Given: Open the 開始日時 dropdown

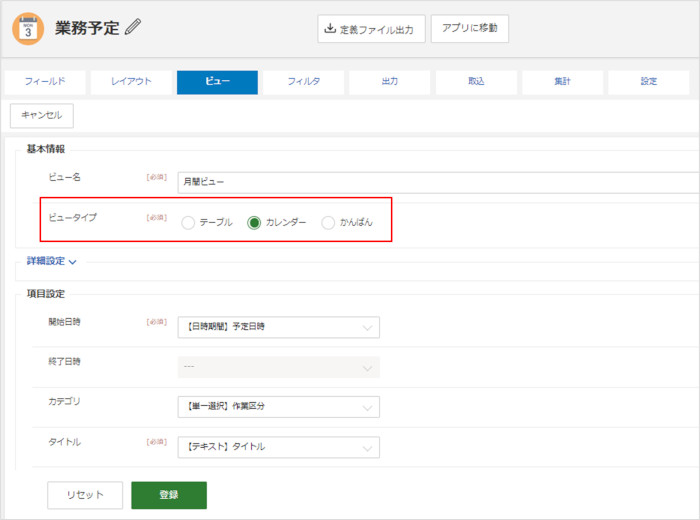Looking at the screenshot, I should tap(279, 327).
